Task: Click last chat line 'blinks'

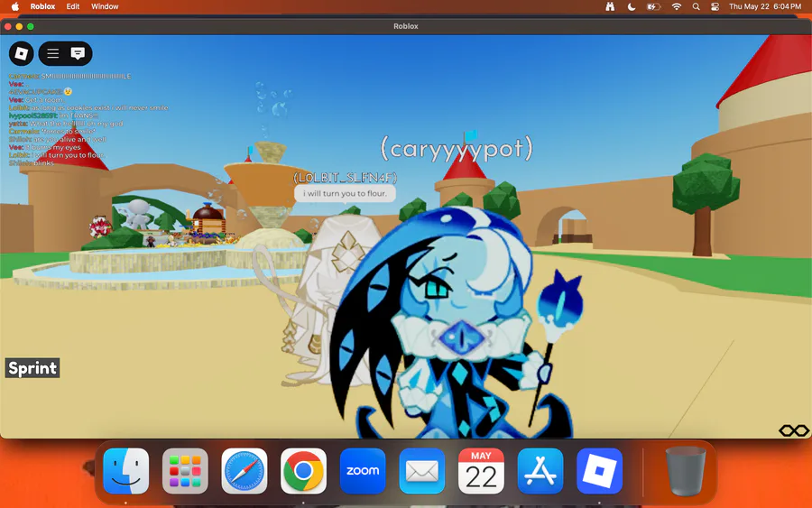Action: [32, 163]
